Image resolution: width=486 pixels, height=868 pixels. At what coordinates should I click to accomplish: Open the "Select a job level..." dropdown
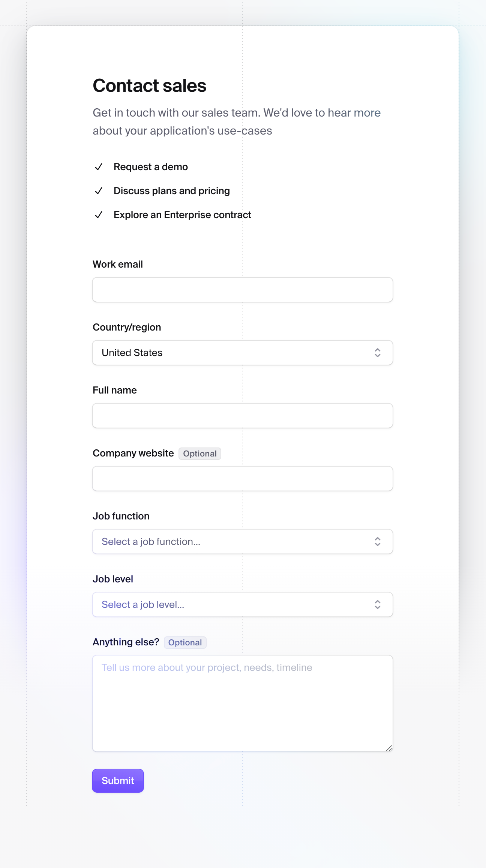pyautogui.click(x=243, y=605)
